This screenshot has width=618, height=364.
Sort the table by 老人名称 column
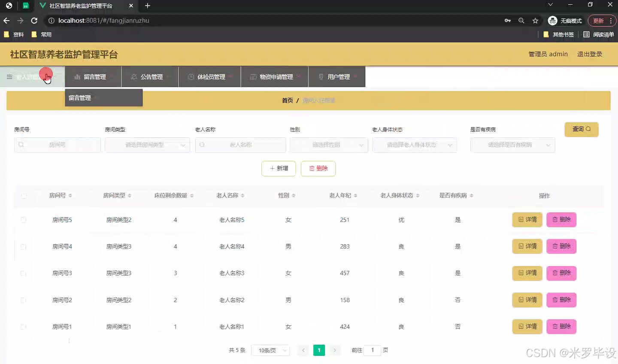[242, 196]
